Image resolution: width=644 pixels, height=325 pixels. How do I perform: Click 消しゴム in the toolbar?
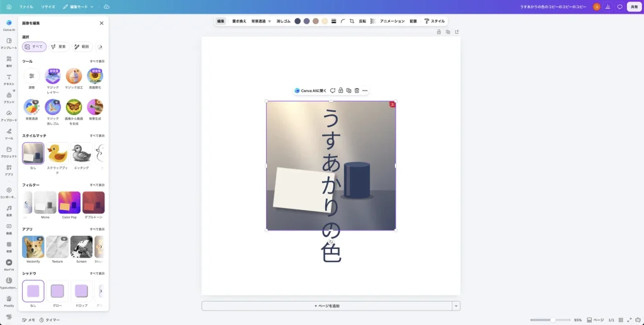point(284,21)
